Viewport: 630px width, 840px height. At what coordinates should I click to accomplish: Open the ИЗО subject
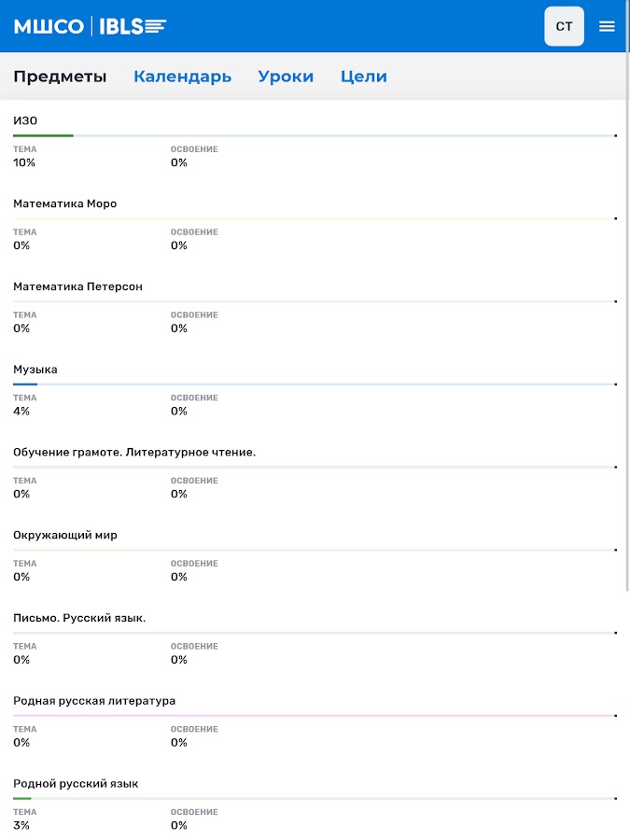25,120
